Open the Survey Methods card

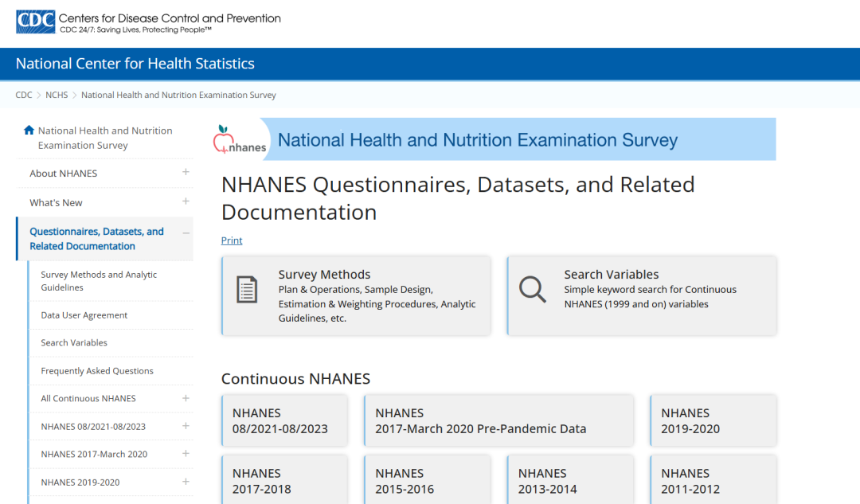[356, 295]
